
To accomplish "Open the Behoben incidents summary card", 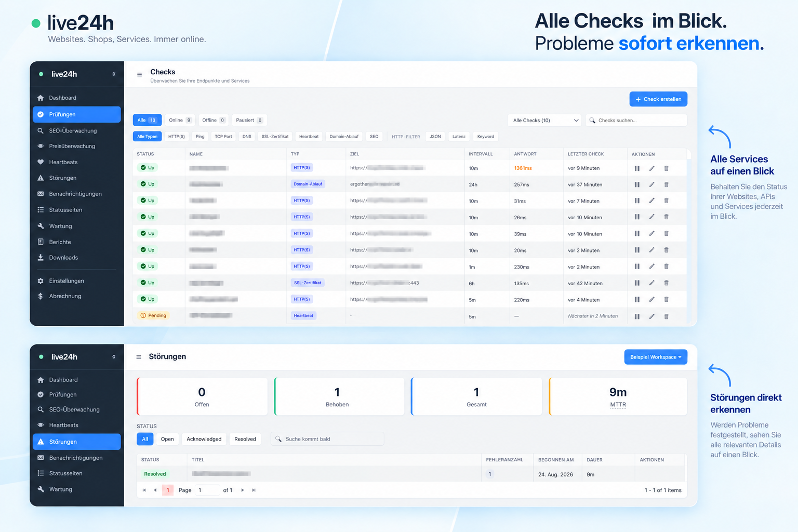I will coord(339,396).
